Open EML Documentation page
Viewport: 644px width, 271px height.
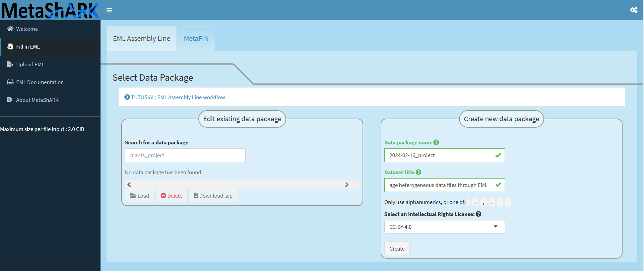pos(50,82)
